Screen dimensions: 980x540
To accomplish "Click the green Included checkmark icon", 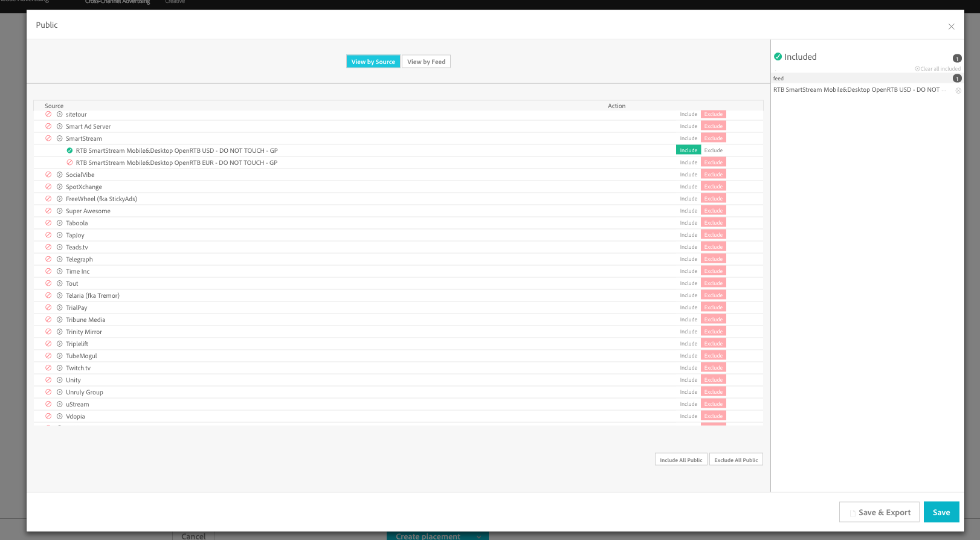I will [x=778, y=57].
